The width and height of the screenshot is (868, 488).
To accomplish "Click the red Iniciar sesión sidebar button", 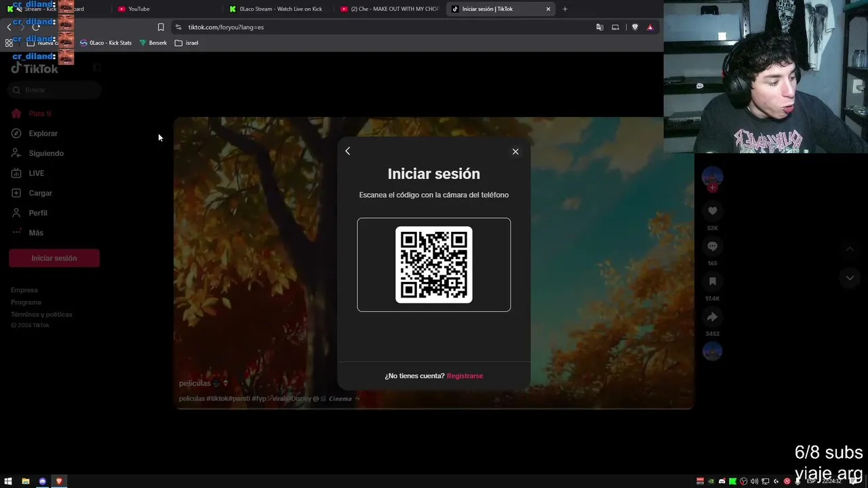I will click(x=54, y=258).
